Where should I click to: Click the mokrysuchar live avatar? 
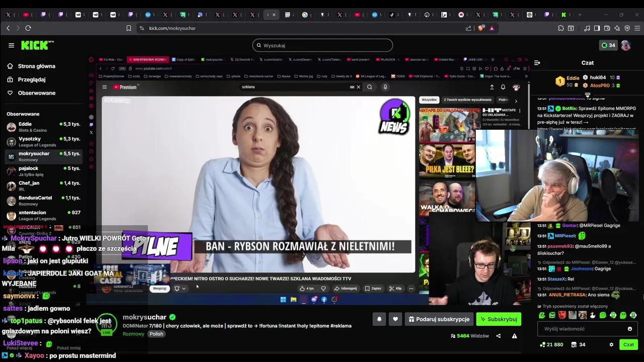click(x=107, y=324)
